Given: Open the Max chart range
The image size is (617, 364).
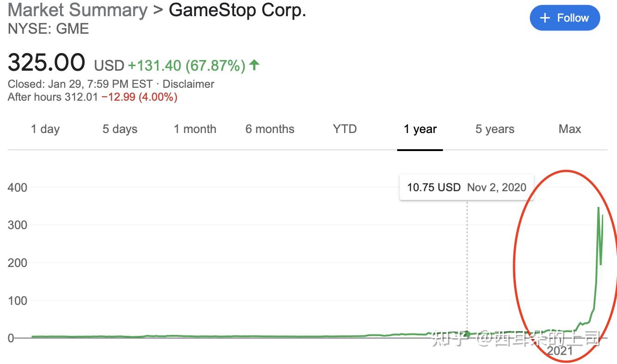Looking at the screenshot, I should [569, 129].
